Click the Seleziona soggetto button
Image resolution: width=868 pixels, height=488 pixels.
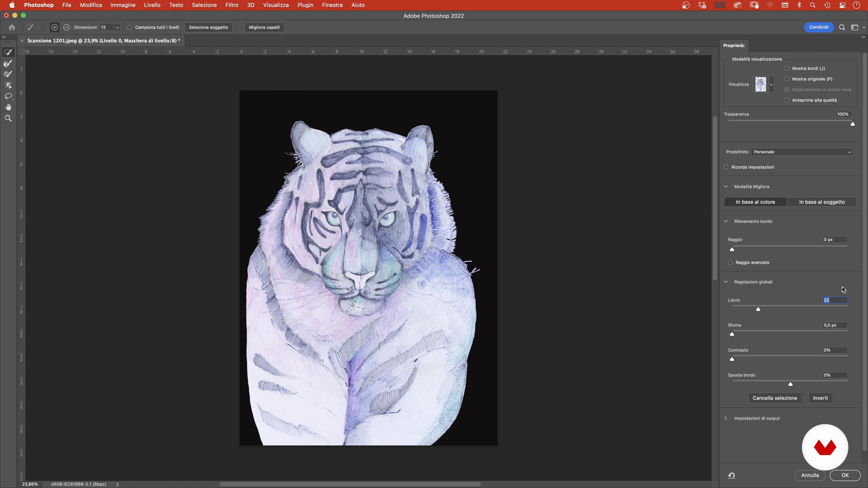(209, 27)
